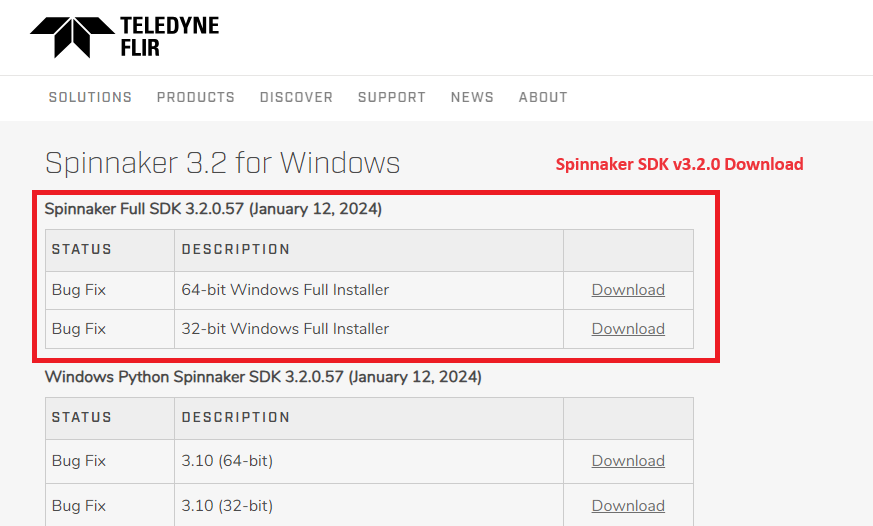
Task: Click the Windows Python Spinnaker SDK title
Action: coord(263,377)
